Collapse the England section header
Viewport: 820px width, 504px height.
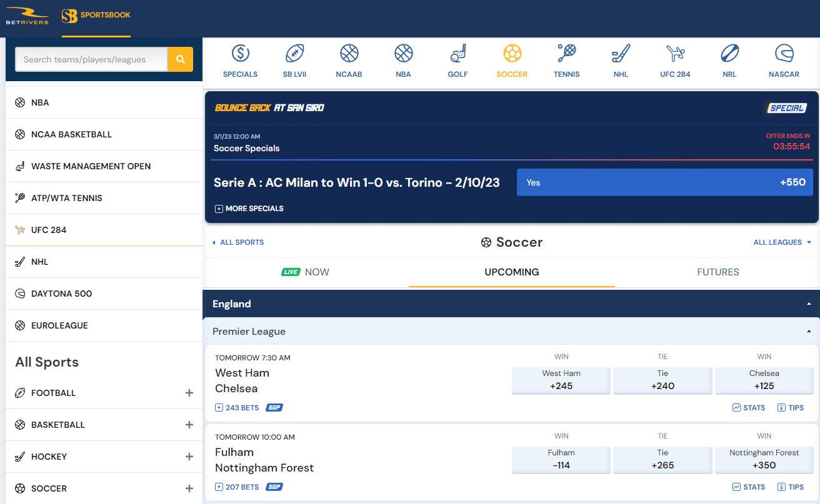pyautogui.click(x=808, y=304)
